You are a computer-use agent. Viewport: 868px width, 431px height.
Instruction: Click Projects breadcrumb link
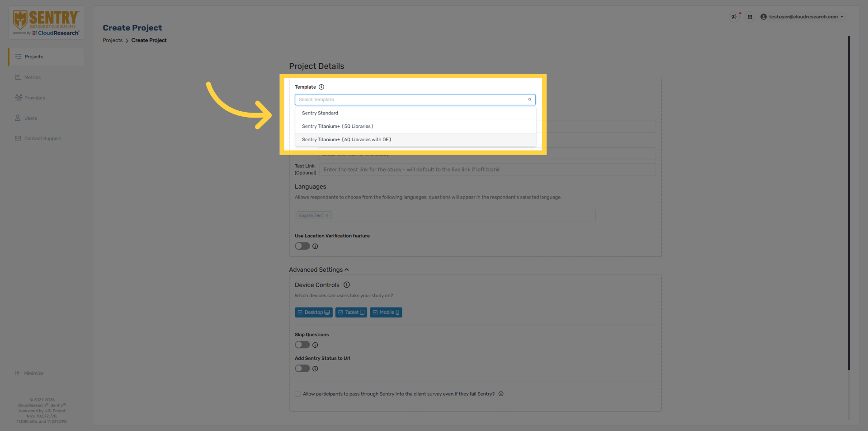coord(113,40)
